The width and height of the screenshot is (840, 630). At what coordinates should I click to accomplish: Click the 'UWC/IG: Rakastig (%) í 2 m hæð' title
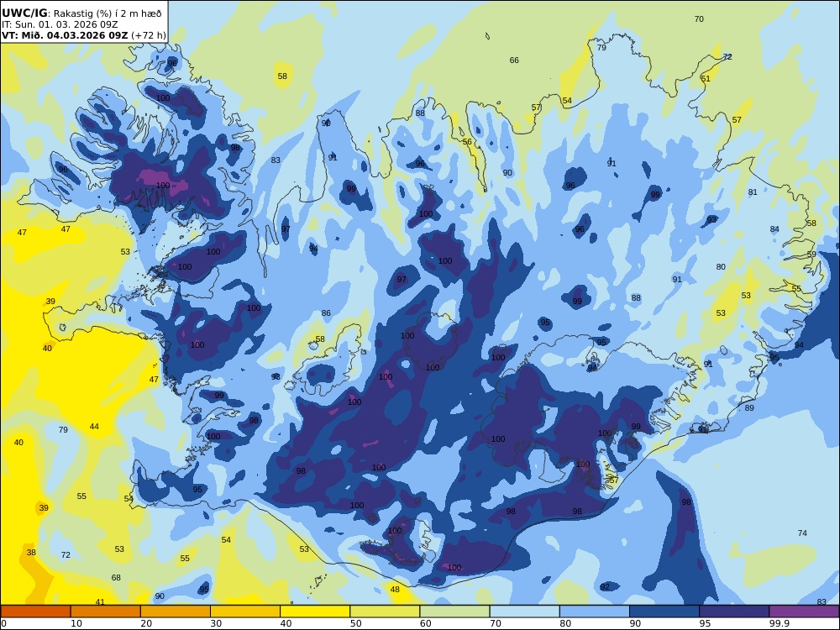81,13
